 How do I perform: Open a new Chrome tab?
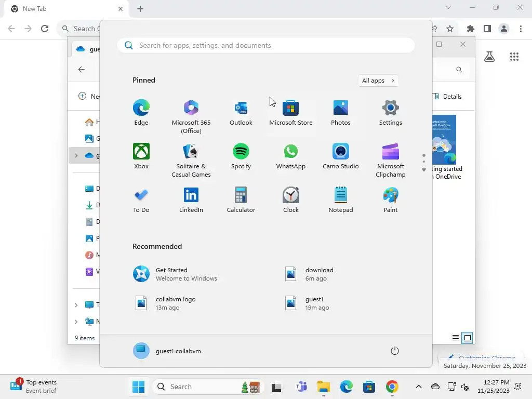point(140,9)
